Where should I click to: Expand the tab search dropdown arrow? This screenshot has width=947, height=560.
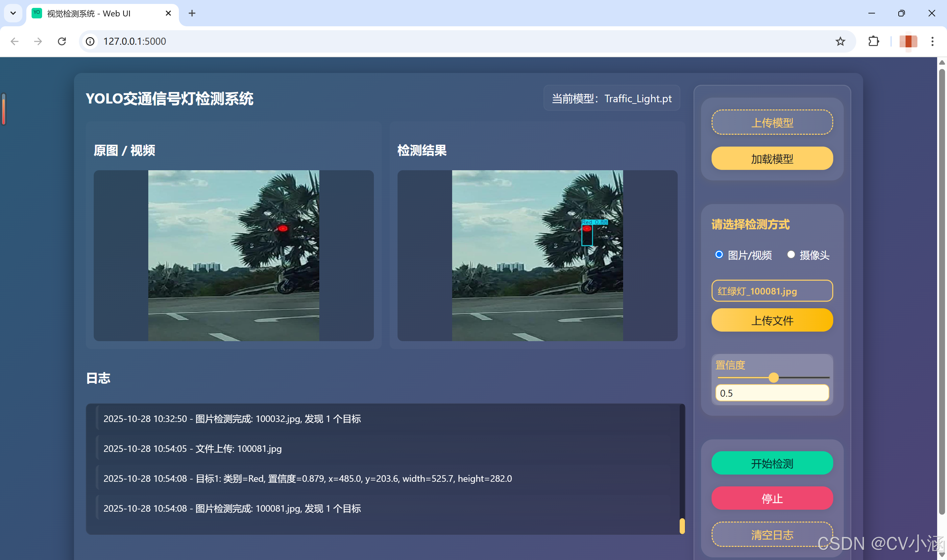coord(13,13)
